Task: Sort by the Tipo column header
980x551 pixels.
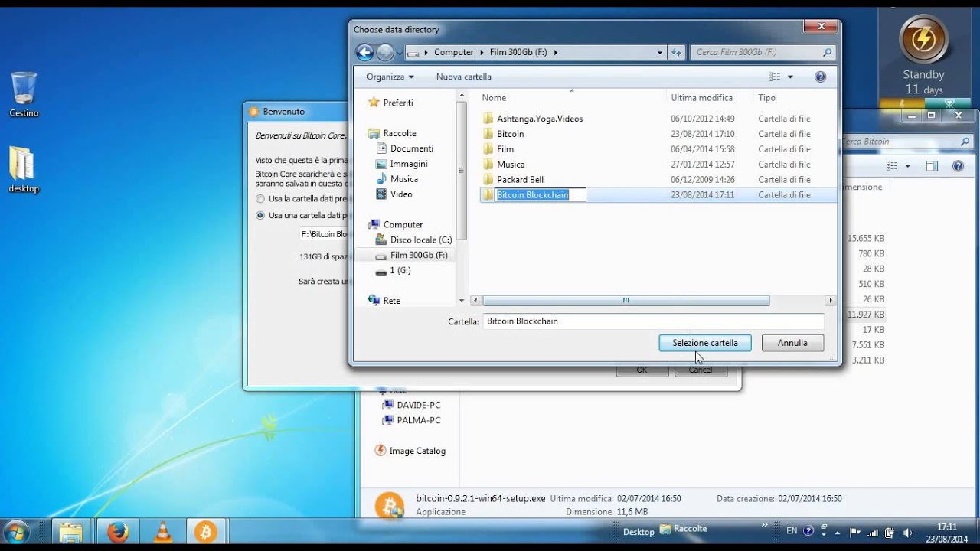Action: coord(766,98)
